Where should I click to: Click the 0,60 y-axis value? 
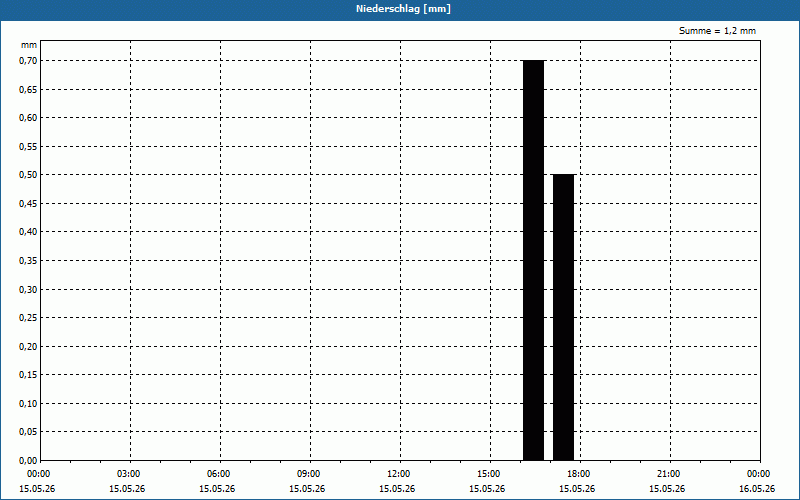tap(28, 118)
